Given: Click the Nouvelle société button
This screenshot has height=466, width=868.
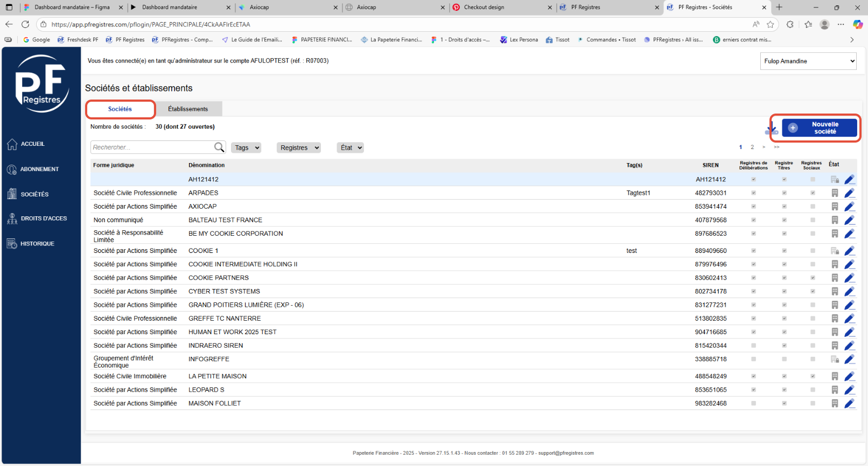Looking at the screenshot, I should (819, 128).
